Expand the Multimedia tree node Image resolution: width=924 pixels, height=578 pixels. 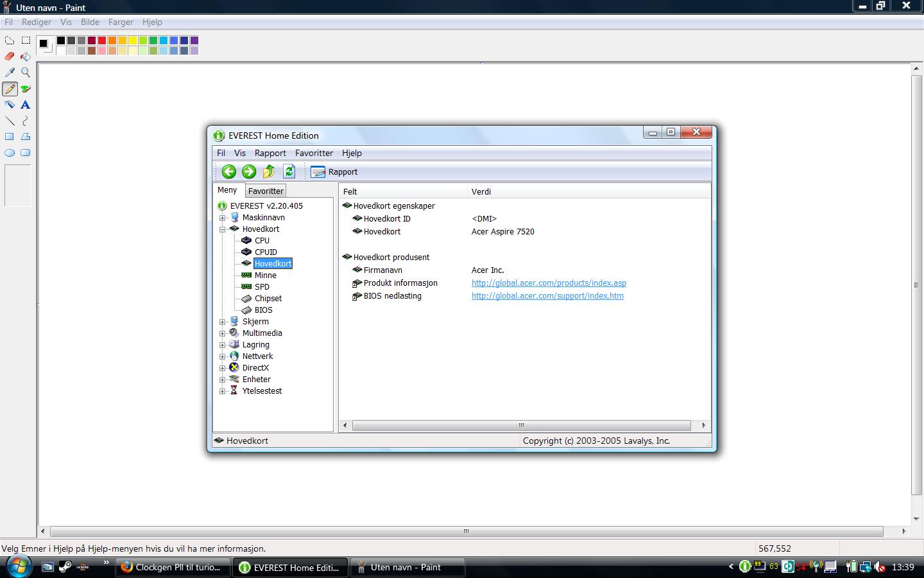coord(223,333)
